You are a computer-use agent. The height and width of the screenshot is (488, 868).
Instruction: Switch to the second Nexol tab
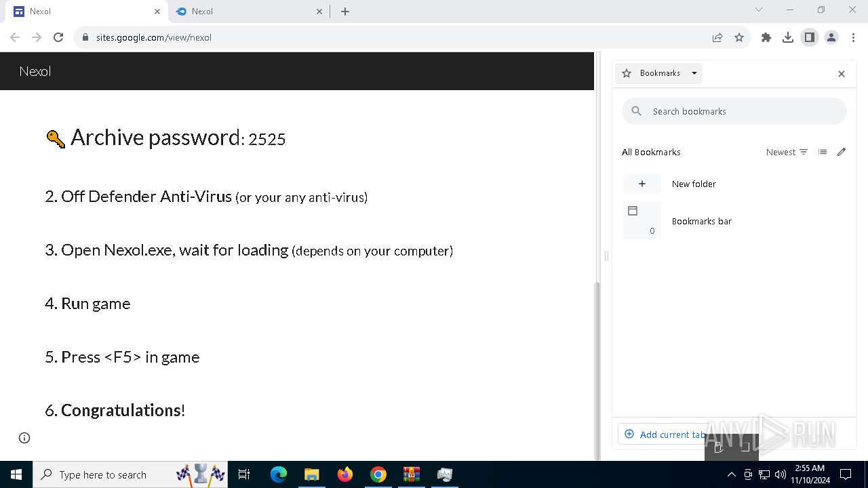pos(248,12)
